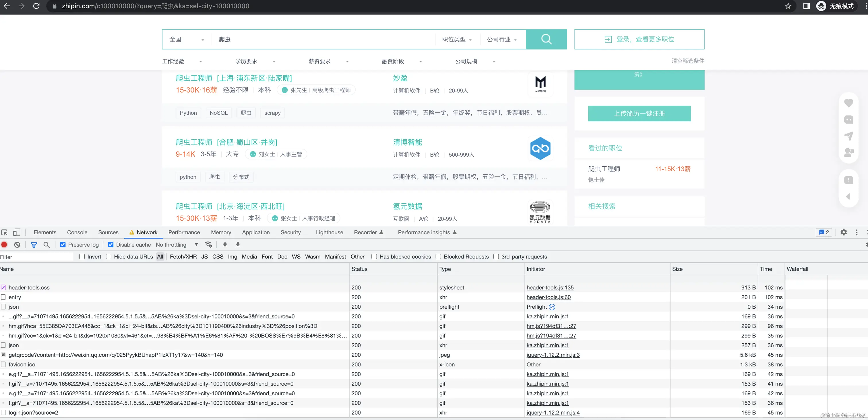Open network conditions wifi icon
868x420 pixels.
[209, 244]
